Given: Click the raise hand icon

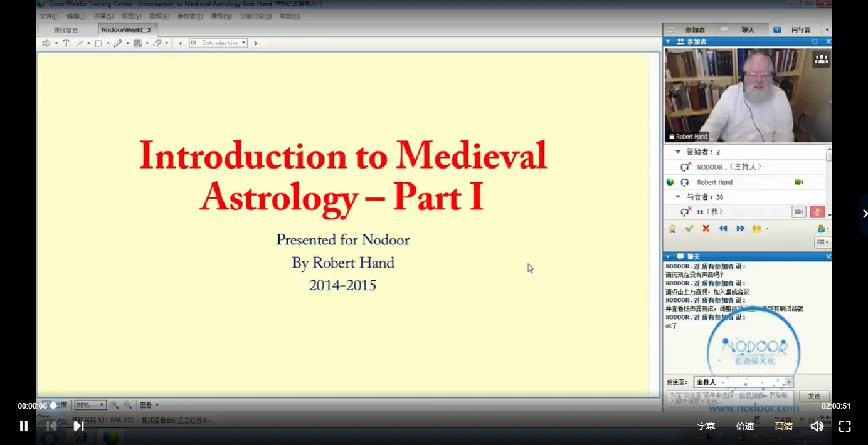Looking at the screenshot, I should pos(672,228).
